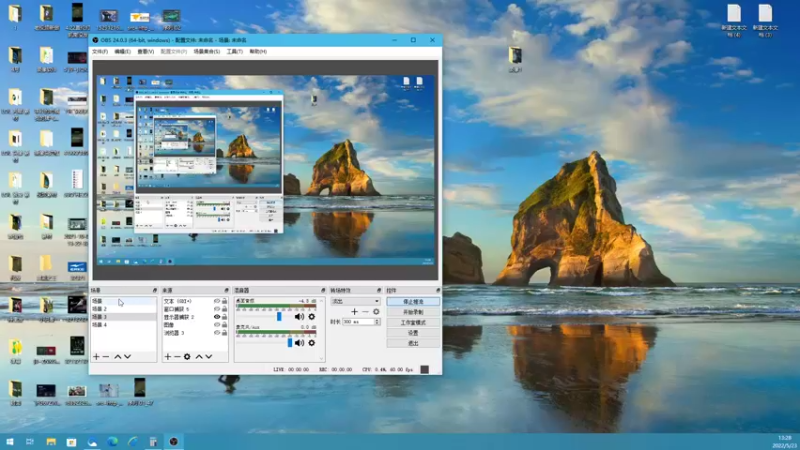The width and height of the screenshot is (800, 450).
Task: Add a new scene with the plus icon
Action: click(x=96, y=357)
